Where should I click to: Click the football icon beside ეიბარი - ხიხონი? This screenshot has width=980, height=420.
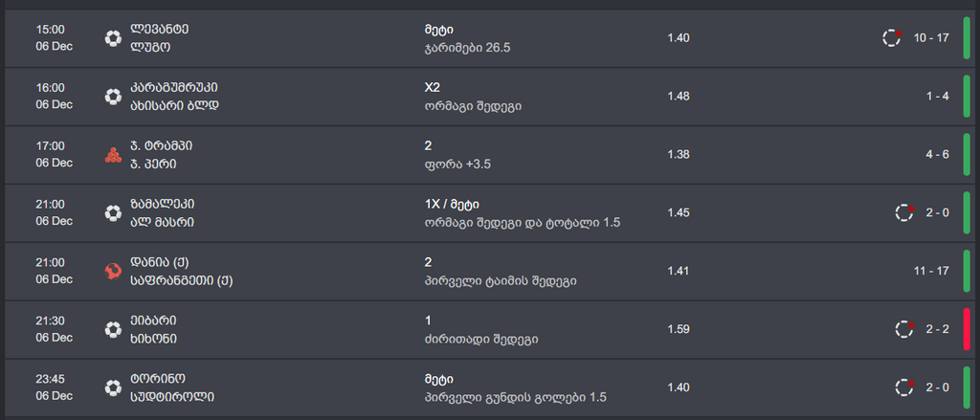[x=114, y=329]
